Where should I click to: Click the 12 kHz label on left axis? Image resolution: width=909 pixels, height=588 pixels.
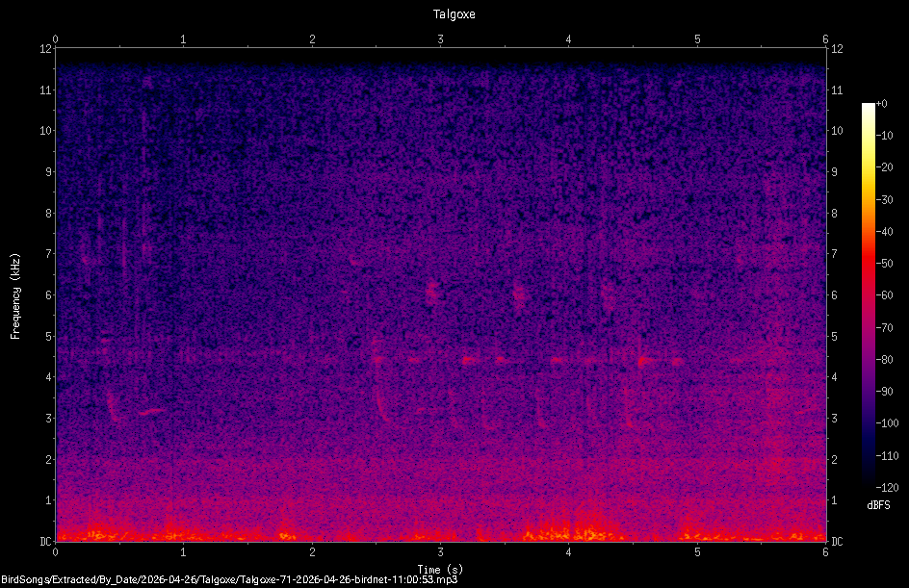tap(46, 49)
